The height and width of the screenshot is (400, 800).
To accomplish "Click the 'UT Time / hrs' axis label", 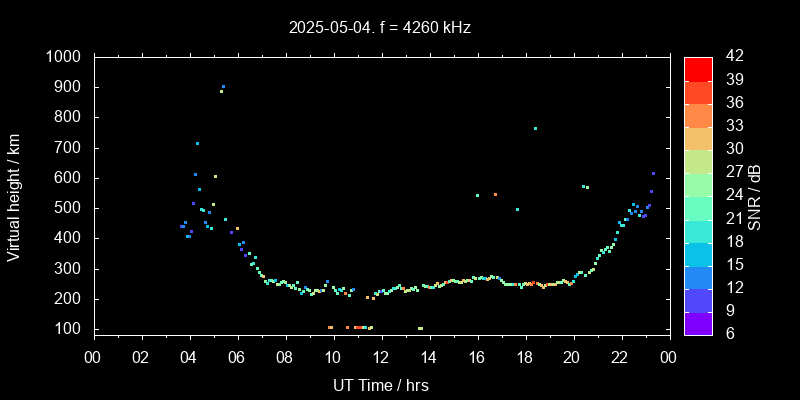I will (380, 385).
